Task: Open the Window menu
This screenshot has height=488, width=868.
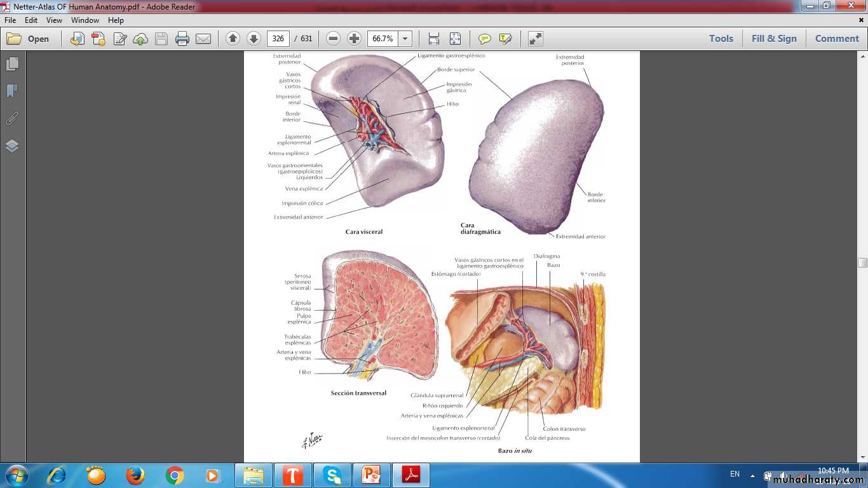Action: click(x=85, y=20)
